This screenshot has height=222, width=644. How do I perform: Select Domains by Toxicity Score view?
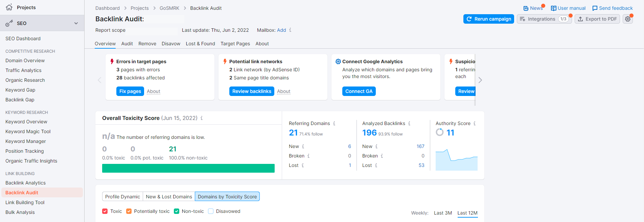[227, 197]
